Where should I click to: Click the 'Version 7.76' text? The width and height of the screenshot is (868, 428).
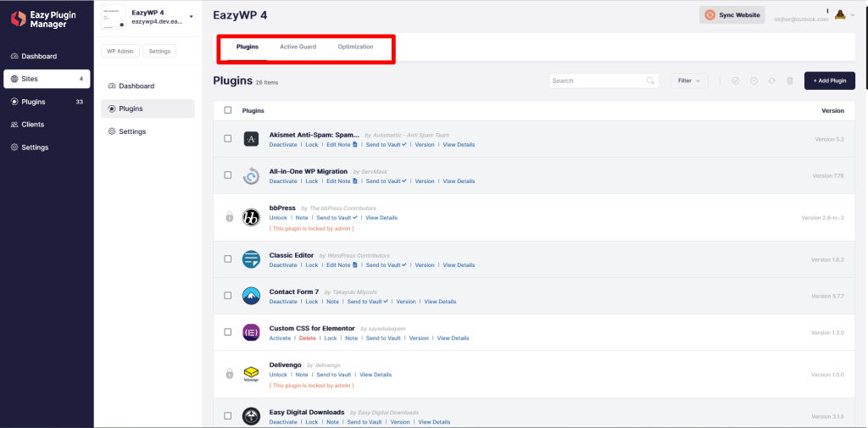click(828, 175)
